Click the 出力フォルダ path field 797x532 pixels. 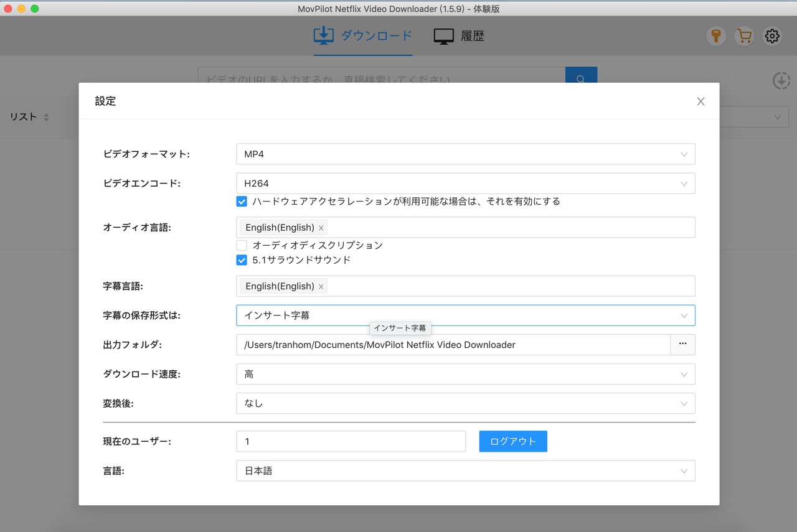[453, 345]
